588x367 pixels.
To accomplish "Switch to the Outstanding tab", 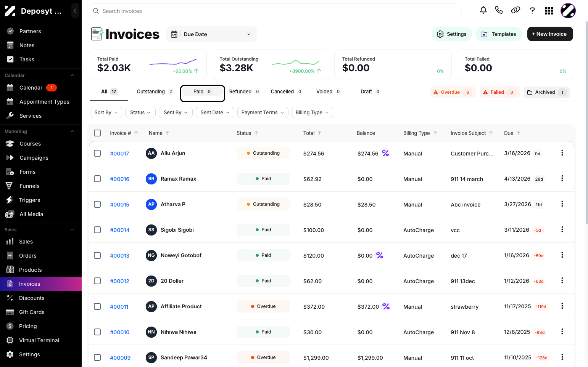I will [155, 91].
